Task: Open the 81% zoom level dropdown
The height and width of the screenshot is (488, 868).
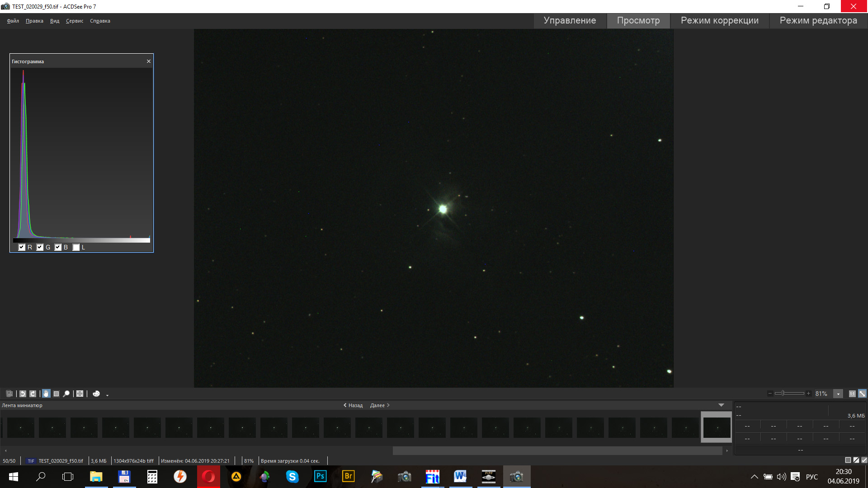Action: tap(838, 394)
